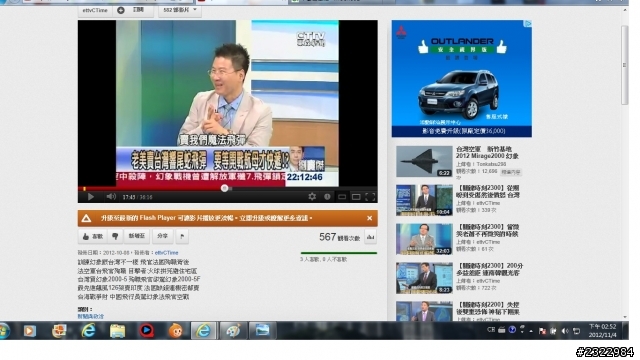The height and width of the screenshot is (360, 640).
Task: Click the video progress bar scrubber handle
Action: tap(224, 188)
